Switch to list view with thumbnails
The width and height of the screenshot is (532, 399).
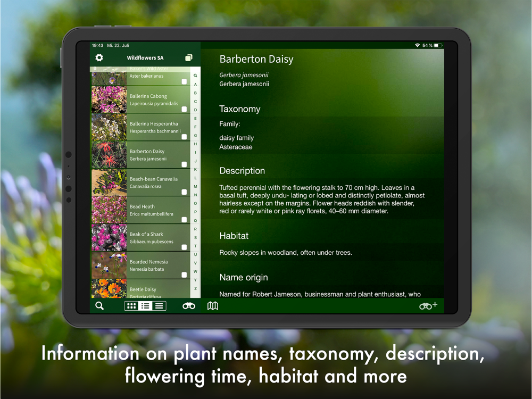[145, 306]
